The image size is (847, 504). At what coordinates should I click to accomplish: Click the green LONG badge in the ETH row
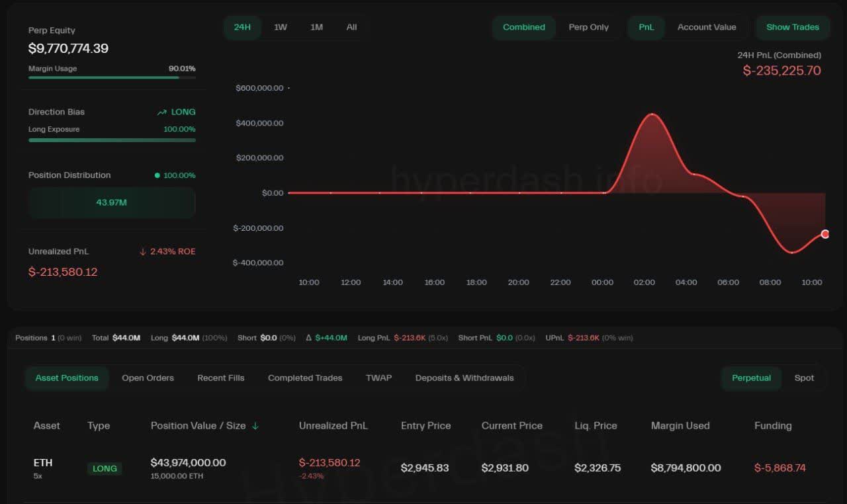point(105,468)
